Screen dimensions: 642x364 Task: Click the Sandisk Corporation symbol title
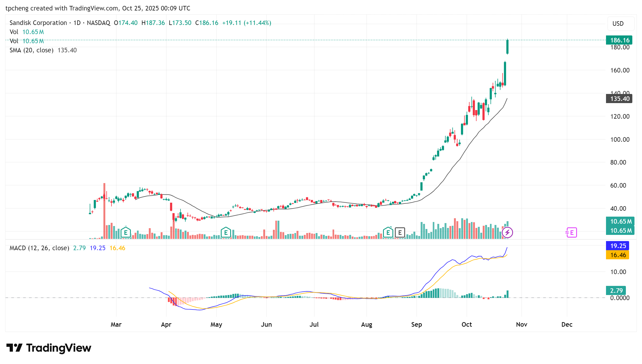38,23
